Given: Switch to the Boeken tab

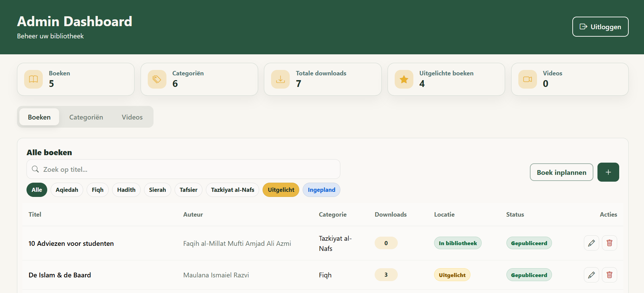Looking at the screenshot, I should tap(39, 117).
